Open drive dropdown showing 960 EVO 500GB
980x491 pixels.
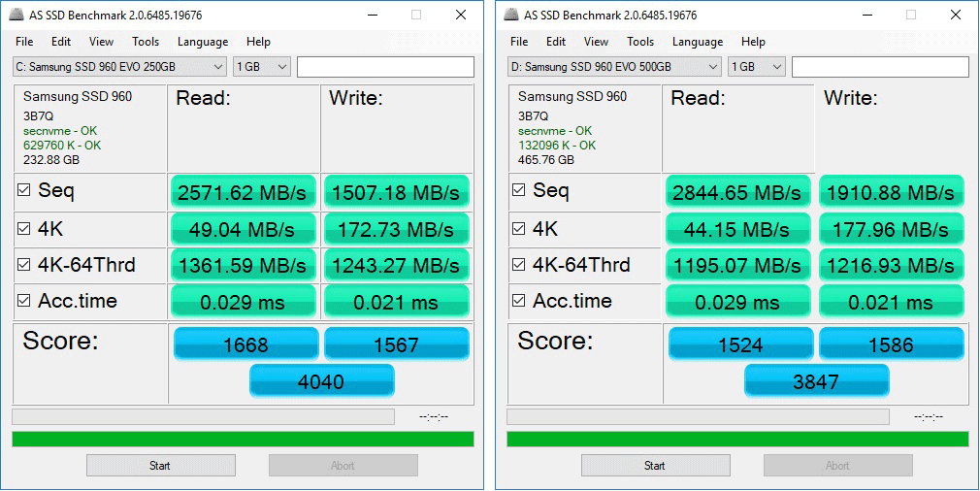614,67
